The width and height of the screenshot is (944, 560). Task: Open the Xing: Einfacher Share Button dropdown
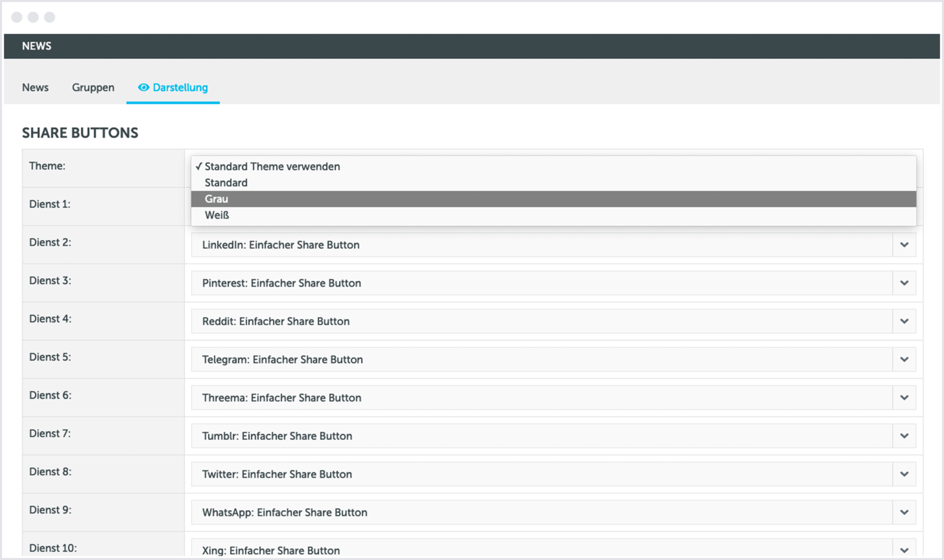point(540,549)
